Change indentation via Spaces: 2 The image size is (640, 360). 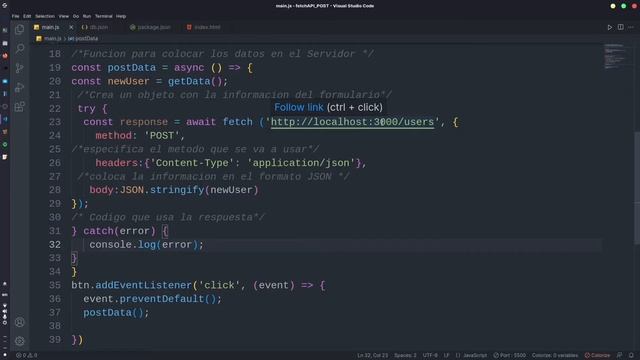tap(405, 356)
